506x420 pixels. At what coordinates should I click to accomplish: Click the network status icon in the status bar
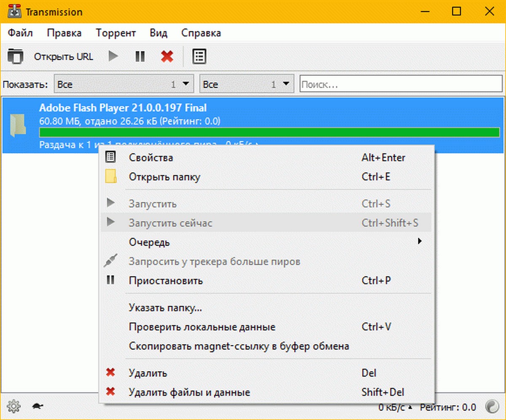(492, 407)
